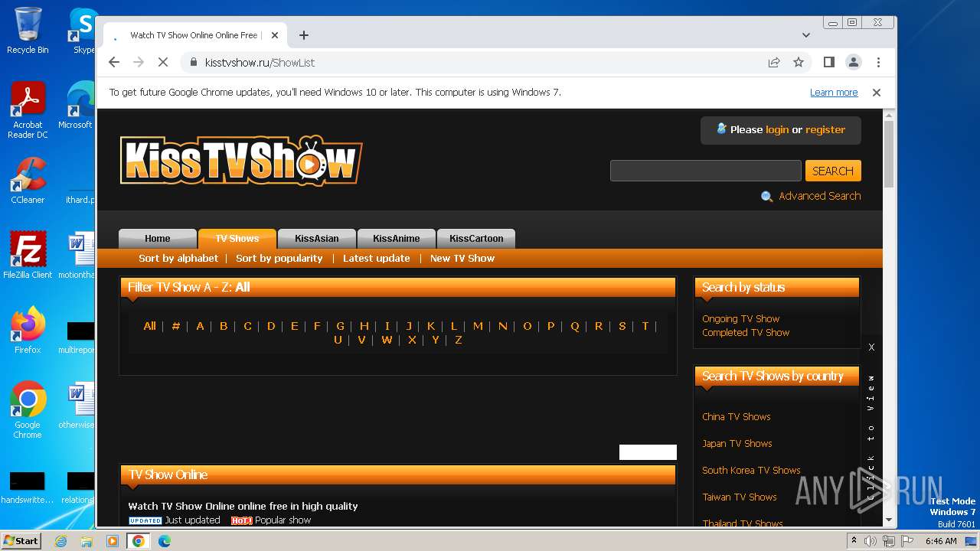The image size is (980, 551).
Task: Click the browser back arrow
Action: (114, 63)
